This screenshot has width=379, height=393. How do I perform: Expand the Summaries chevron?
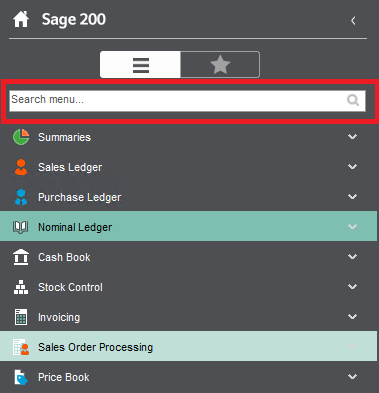tap(352, 137)
